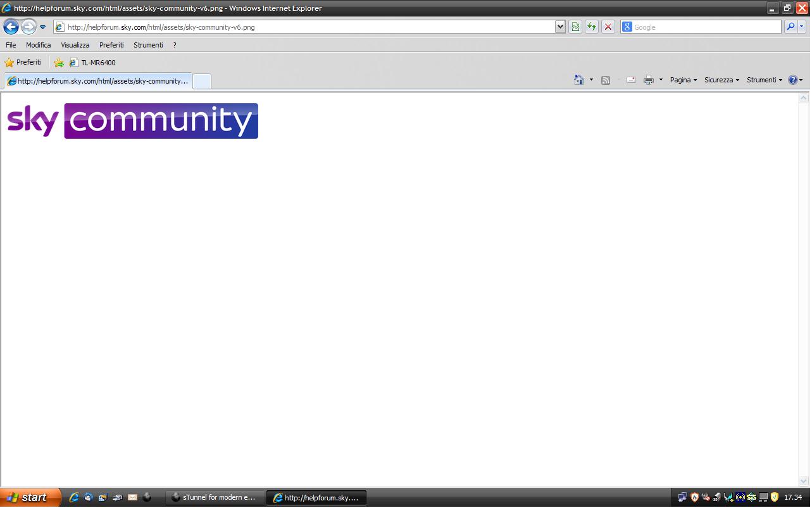This screenshot has height=508, width=812.
Task: Click the scrollbar up arrow
Action: 804,98
